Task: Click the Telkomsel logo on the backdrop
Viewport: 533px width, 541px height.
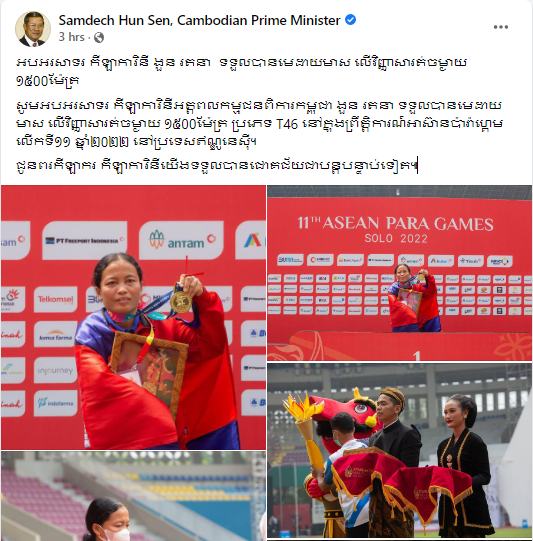Action: point(56,299)
